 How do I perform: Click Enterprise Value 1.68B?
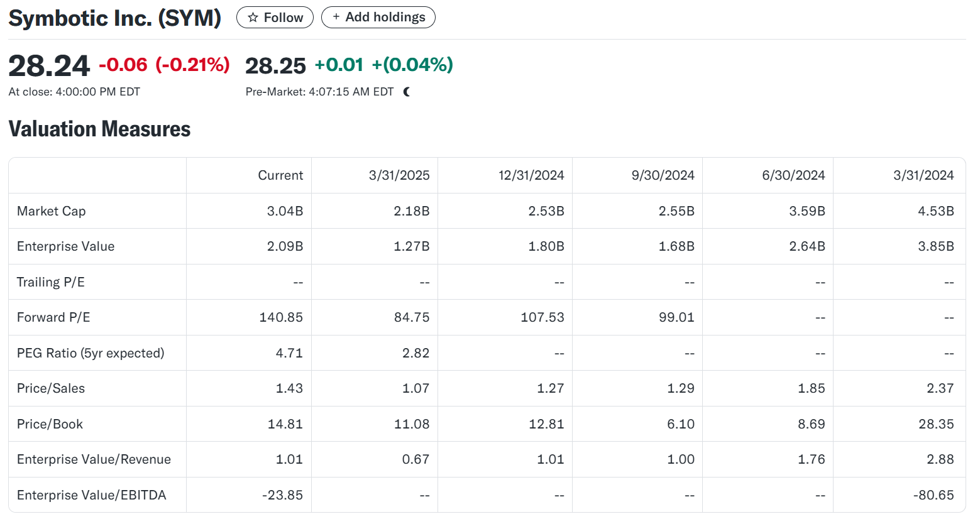pyautogui.click(x=676, y=246)
